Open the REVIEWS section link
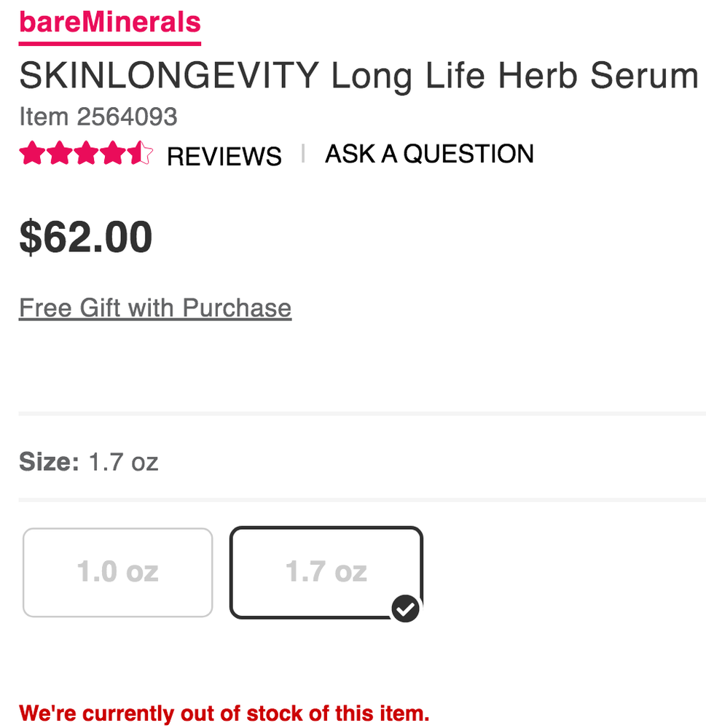Screen dimensions: 706x728 click(224, 156)
